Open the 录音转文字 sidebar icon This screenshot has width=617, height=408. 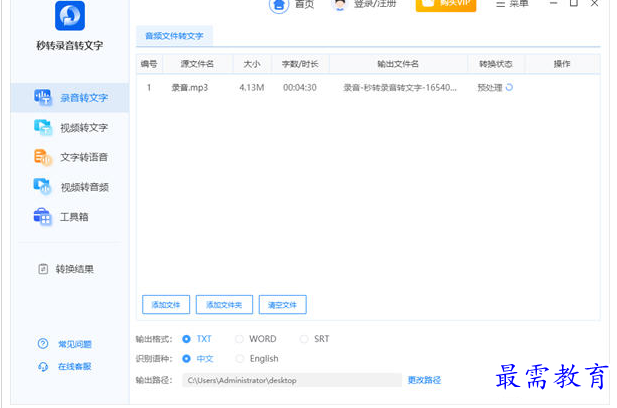coord(42,97)
